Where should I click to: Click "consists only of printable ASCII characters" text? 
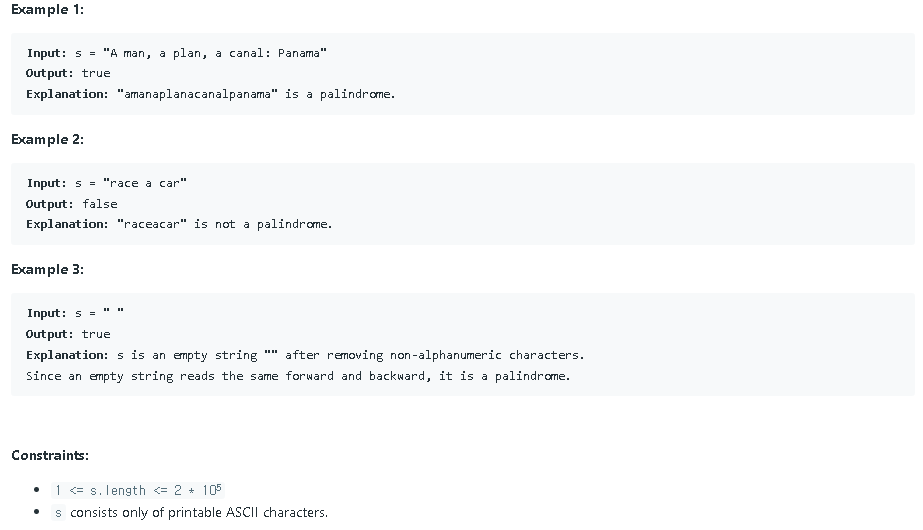coord(199,512)
